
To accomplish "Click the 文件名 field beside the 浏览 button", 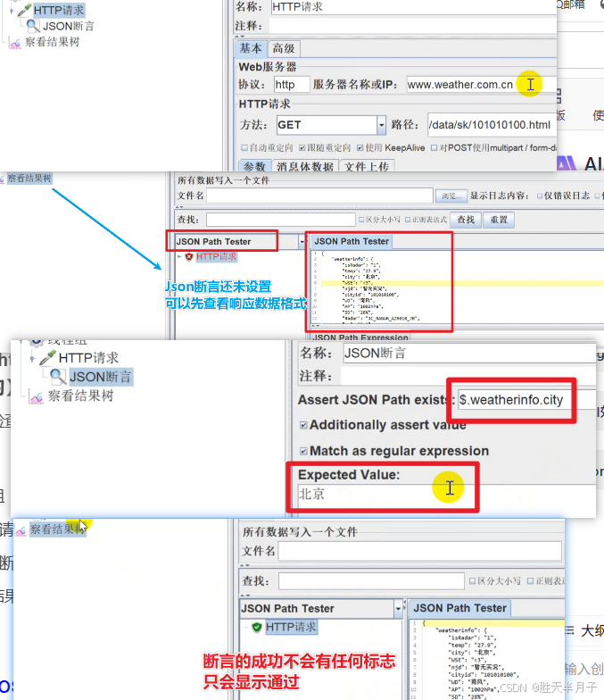I will coord(319,196).
